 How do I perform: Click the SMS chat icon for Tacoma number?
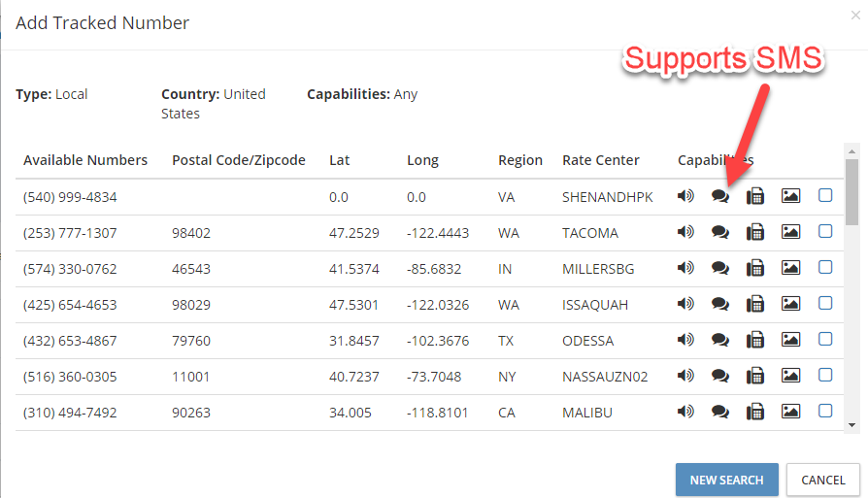[719, 232]
